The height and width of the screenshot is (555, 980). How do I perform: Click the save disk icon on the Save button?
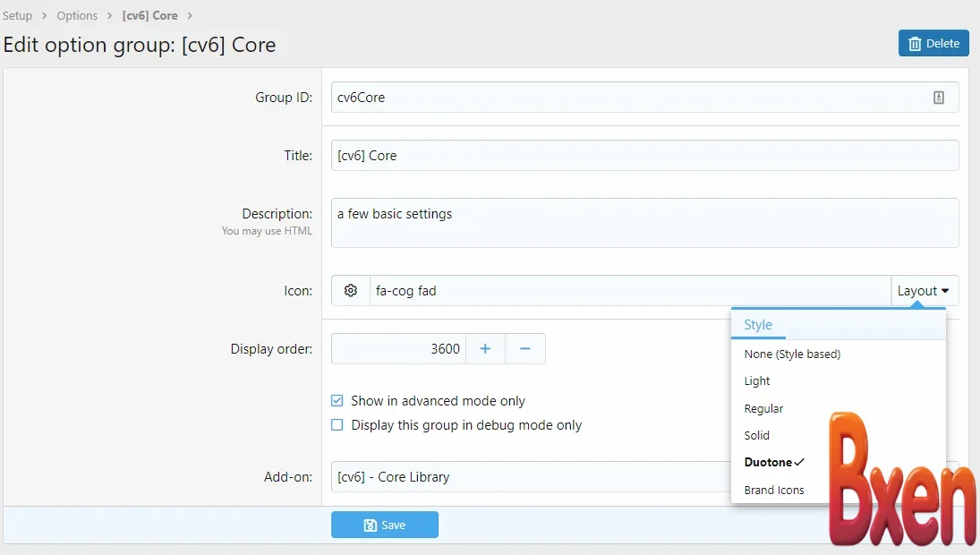(371, 525)
